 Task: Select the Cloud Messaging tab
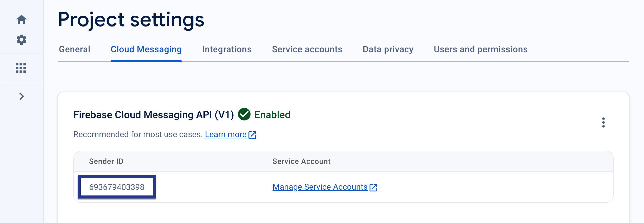146,49
